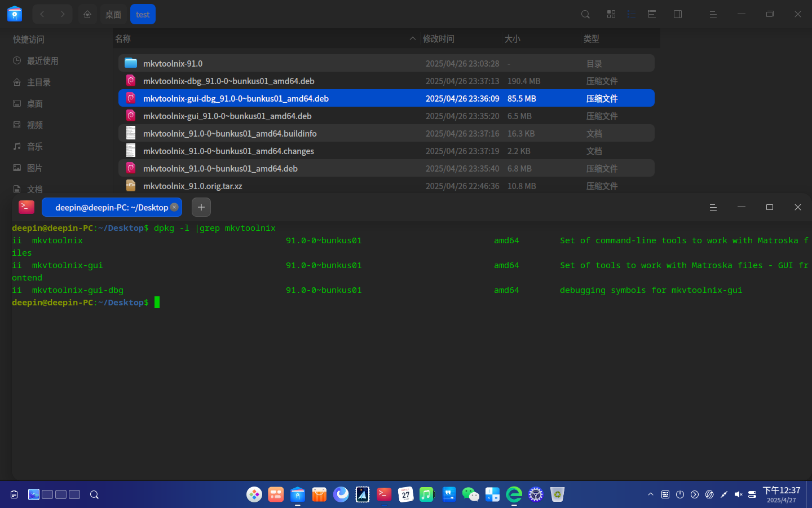Open the file manager from the dock

tap(298, 494)
